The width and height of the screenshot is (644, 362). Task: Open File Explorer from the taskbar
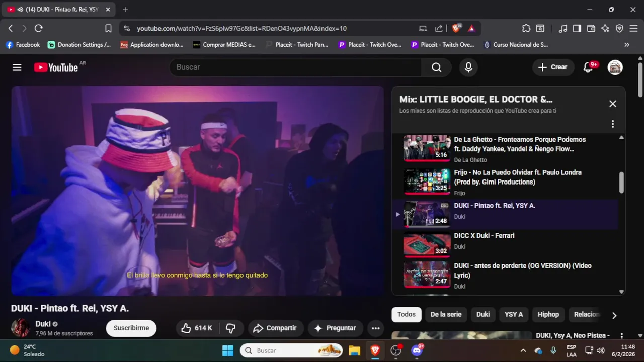pos(354,350)
